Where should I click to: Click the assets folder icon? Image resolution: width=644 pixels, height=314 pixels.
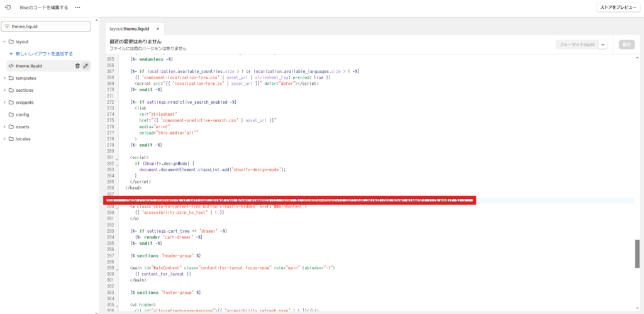[x=11, y=126]
